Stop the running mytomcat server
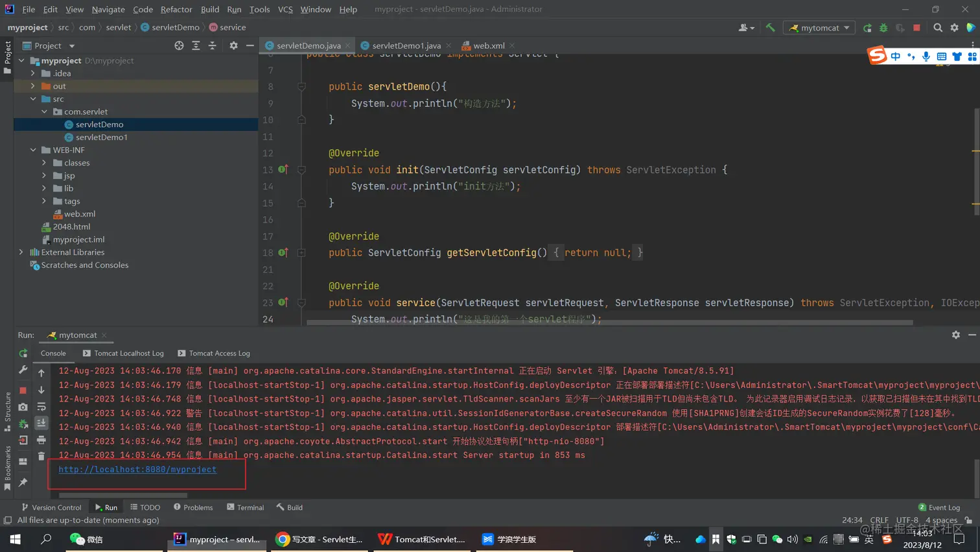The image size is (980, 552). 916,28
